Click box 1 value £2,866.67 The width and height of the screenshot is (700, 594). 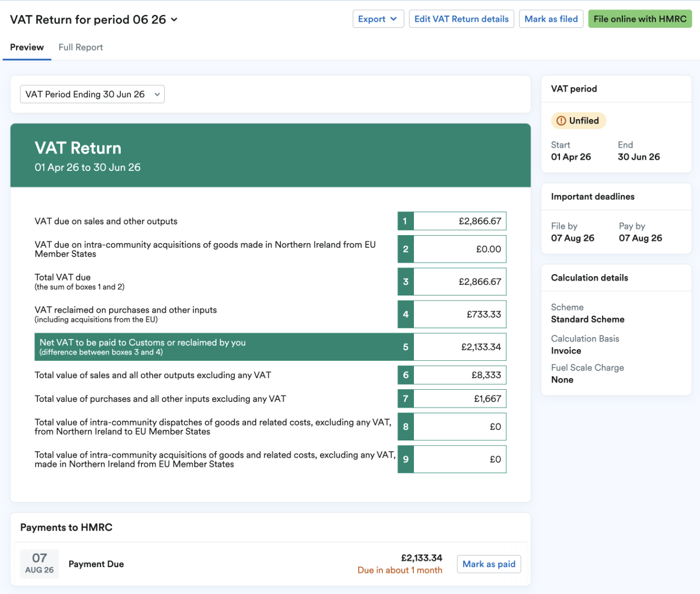click(460, 221)
